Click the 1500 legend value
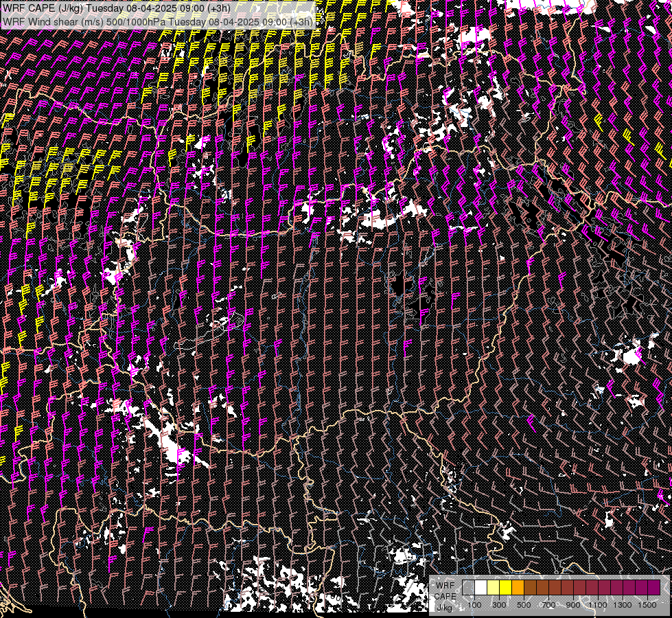672x618 pixels. 647,605
